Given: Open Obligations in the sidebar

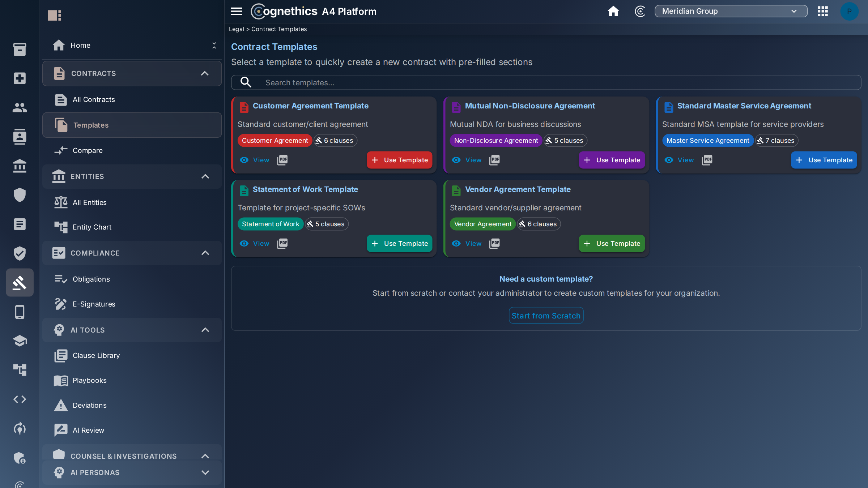Looking at the screenshot, I should point(132,279).
